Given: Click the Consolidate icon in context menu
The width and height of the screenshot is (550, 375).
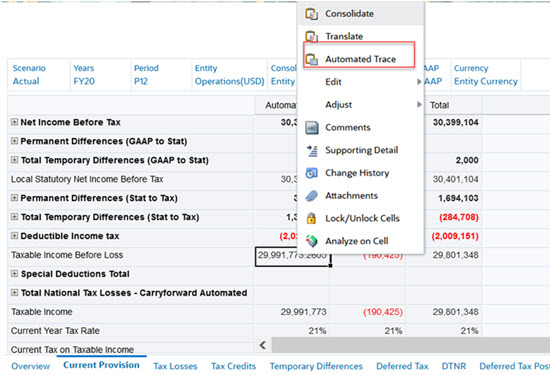Looking at the screenshot, I should click(311, 14).
